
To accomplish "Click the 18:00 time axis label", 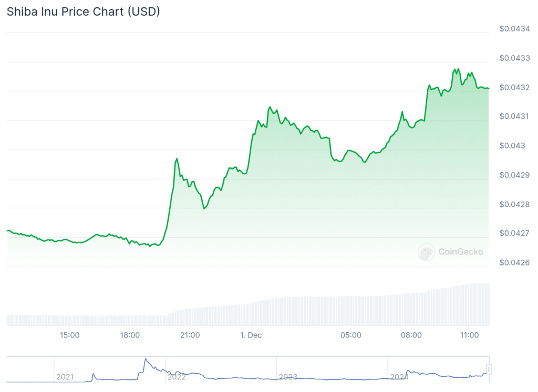I will tap(130, 335).
